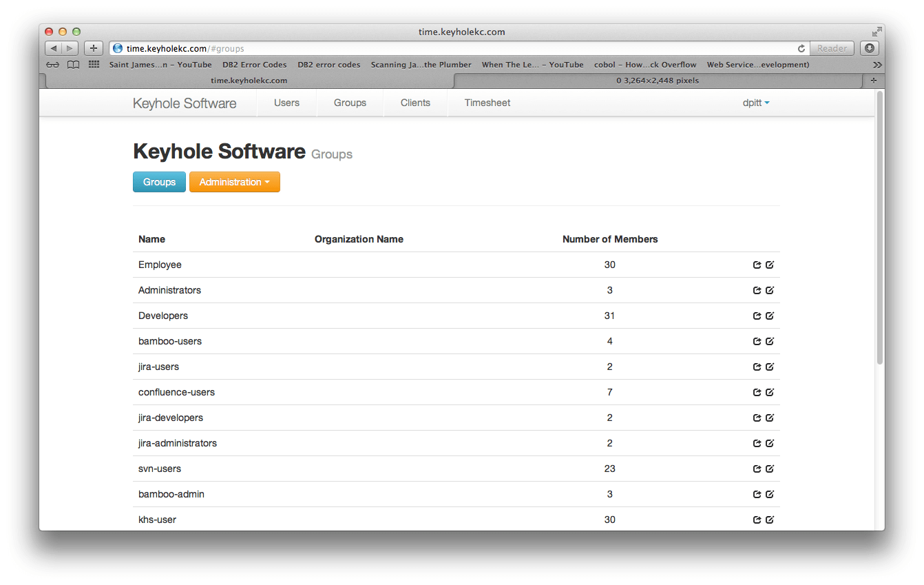The width and height of the screenshot is (924, 585).
Task: Click the share arrow icon for Administrators row
Action: (x=757, y=290)
